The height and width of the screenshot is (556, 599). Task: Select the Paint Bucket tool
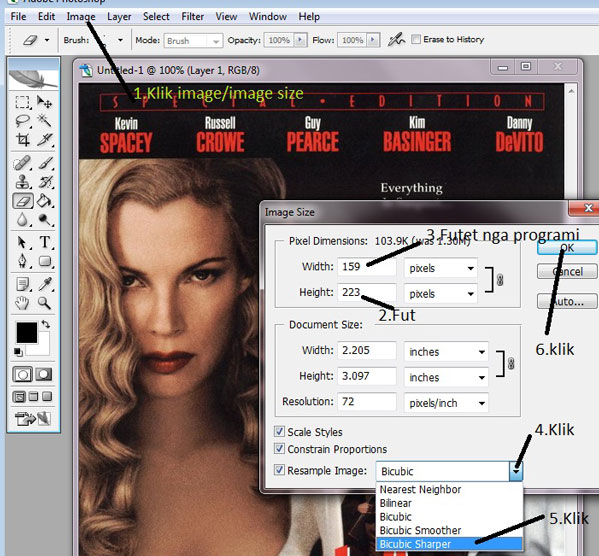click(x=45, y=201)
